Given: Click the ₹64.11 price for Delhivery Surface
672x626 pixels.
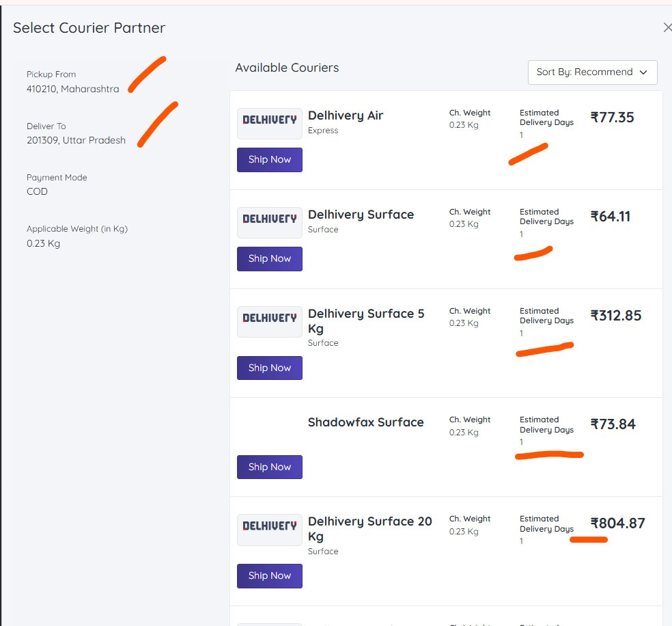Looking at the screenshot, I should coord(611,217).
